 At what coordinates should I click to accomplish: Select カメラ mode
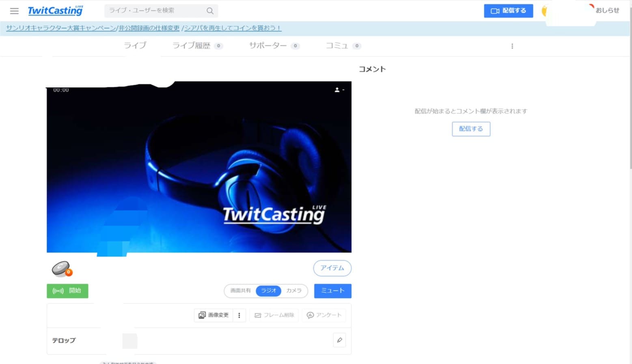point(294,291)
